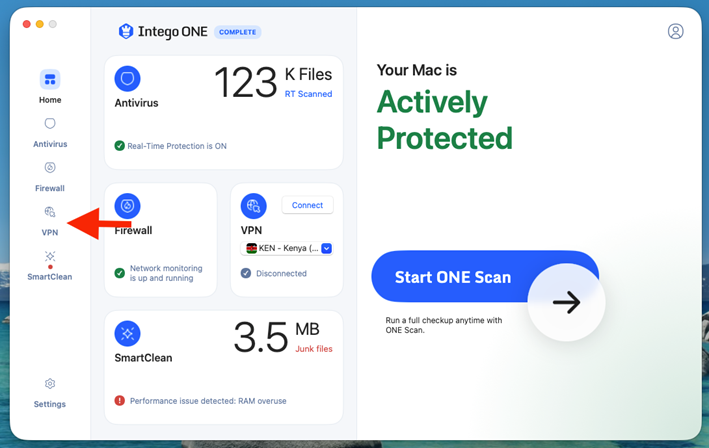
Task: Select the Antivirus shield icon in sidebar
Action: coord(50,123)
